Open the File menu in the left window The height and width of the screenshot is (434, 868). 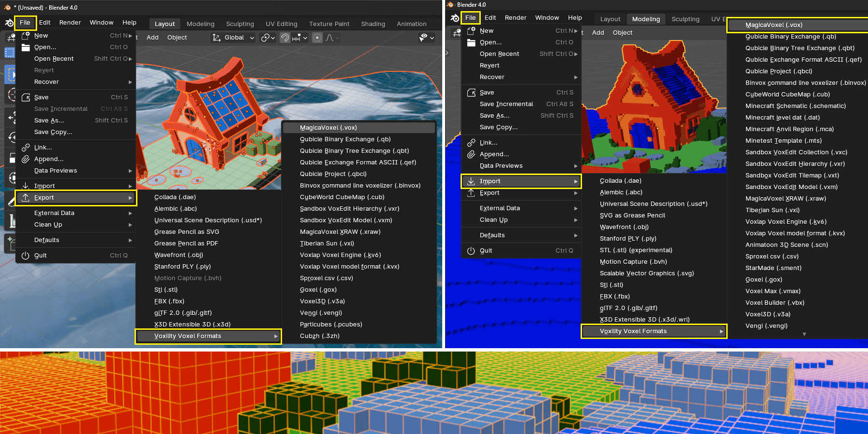[25, 23]
